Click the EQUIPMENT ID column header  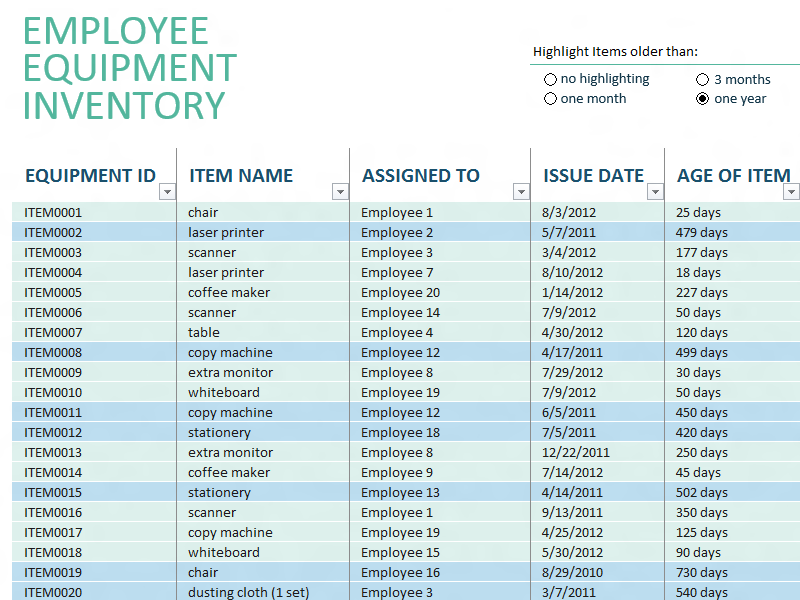(x=90, y=176)
